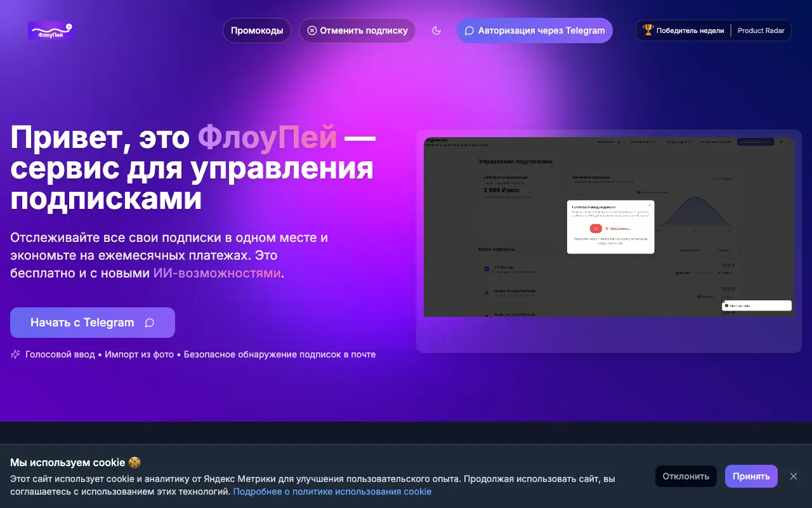Click the Мы используем cookie heading
Image resolution: width=812 pixels, height=508 pixels.
[x=75, y=462]
